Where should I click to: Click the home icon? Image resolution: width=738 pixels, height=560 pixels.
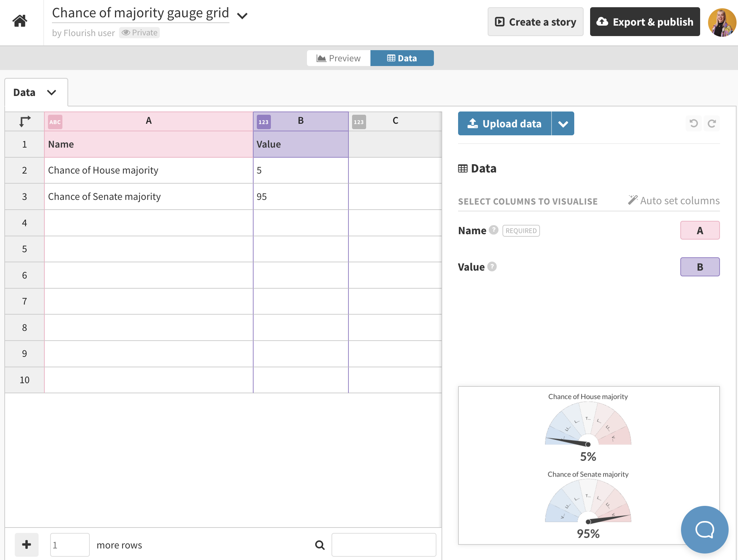pyautogui.click(x=20, y=21)
